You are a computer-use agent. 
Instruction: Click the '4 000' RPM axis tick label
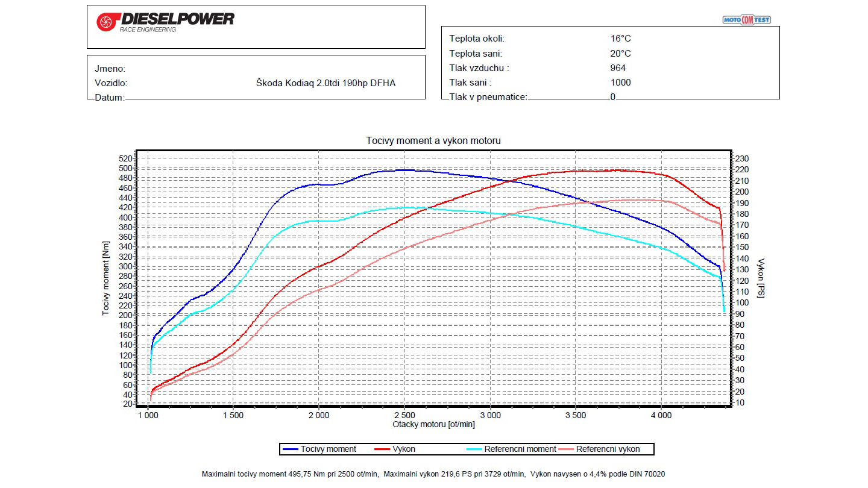[661, 415]
